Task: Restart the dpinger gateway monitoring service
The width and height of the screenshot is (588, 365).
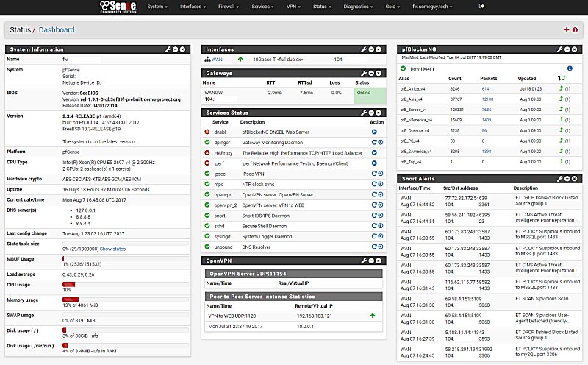Action: pos(373,141)
